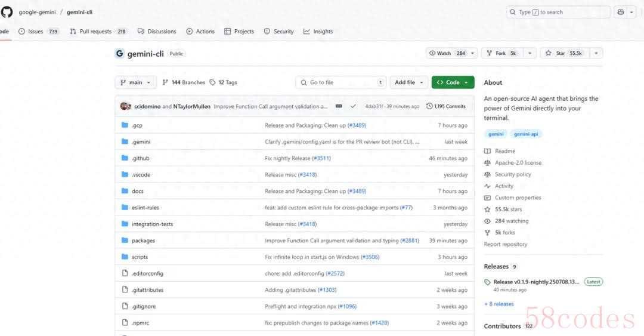Open the .gcp folder
Screen dimensions: 644x336
[x=137, y=125]
